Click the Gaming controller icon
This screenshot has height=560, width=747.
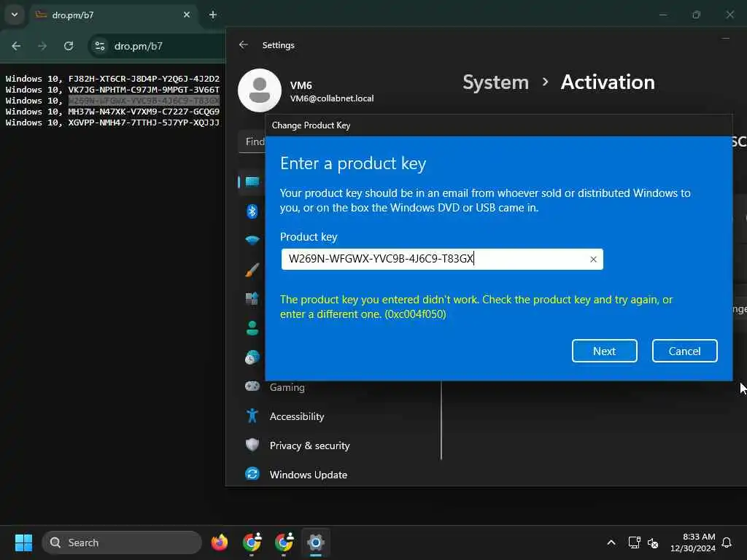[252, 386]
